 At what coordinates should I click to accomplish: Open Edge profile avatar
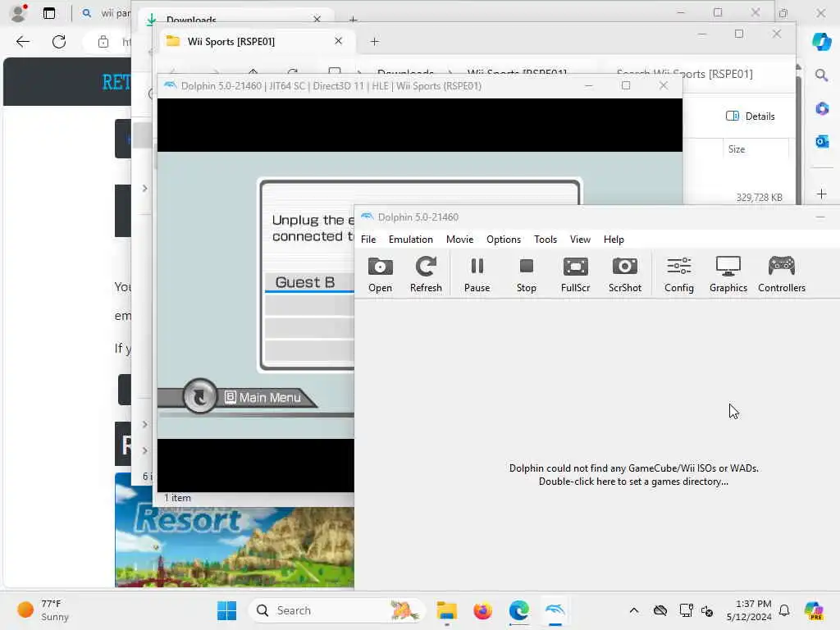tap(18, 13)
